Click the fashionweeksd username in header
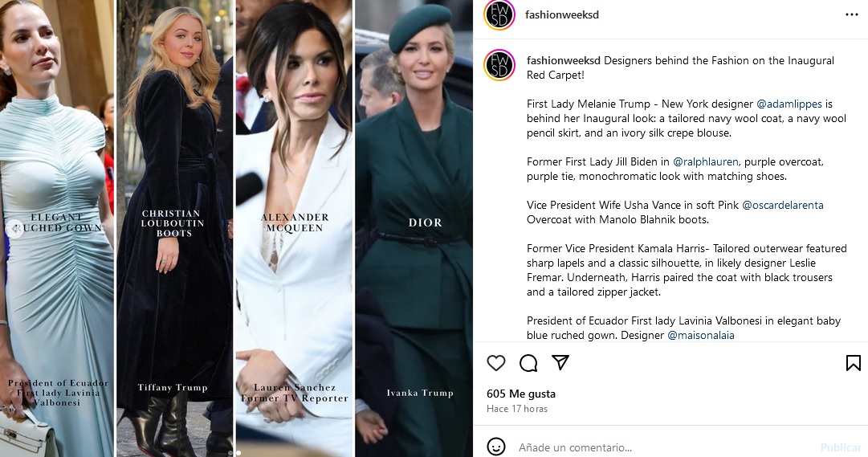The height and width of the screenshot is (457, 868). coord(562,15)
